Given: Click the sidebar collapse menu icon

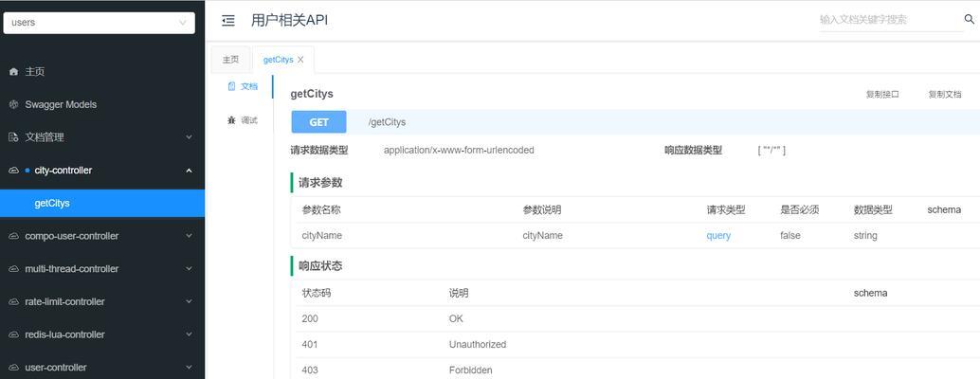Looking at the screenshot, I should click(228, 21).
